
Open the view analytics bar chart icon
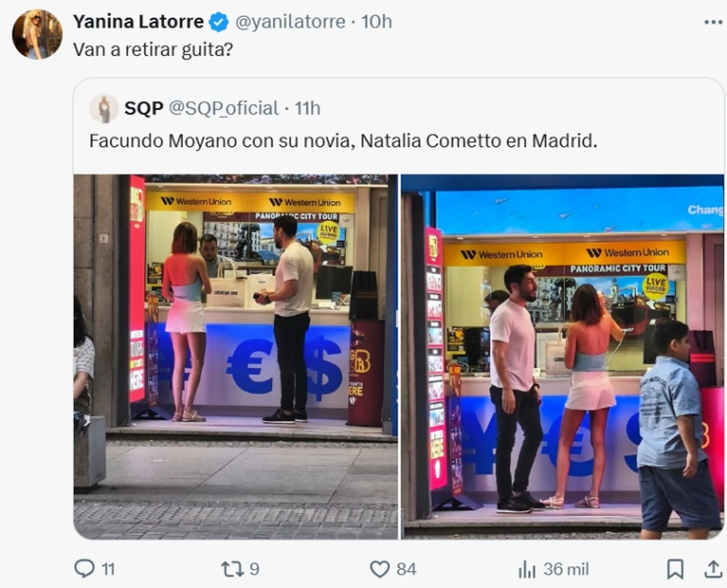pos(528,569)
